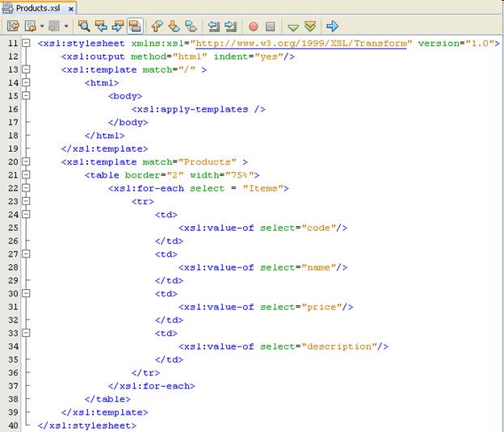
Task: Click the closing </html> tag
Action: pos(104,136)
